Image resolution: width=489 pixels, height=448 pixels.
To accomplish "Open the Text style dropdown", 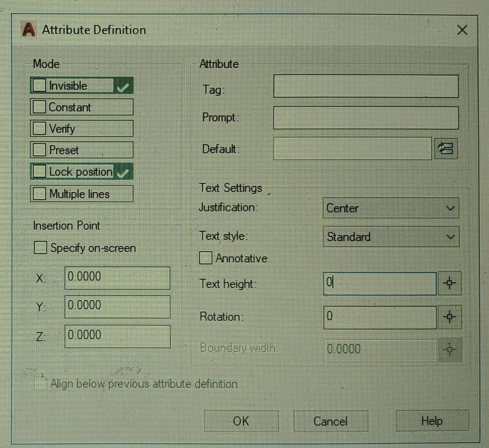I will 449,236.
